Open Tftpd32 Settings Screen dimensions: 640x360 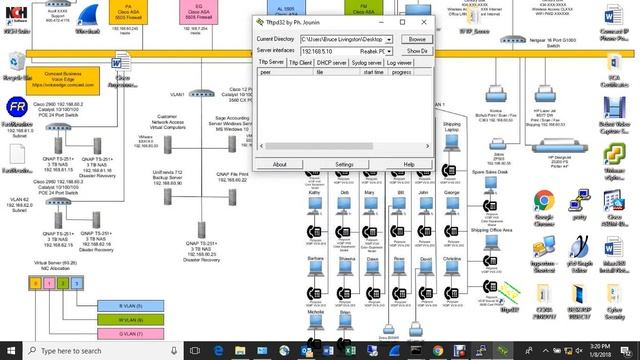coord(344,164)
